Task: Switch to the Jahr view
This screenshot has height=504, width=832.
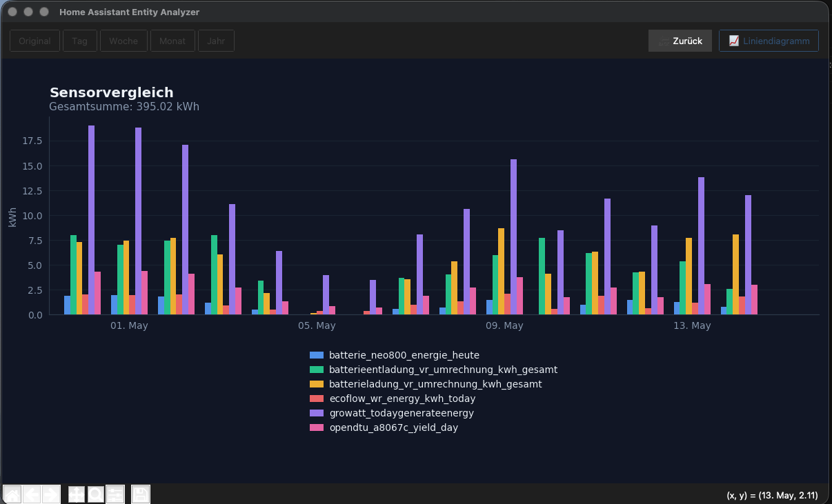Action: (x=216, y=41)
